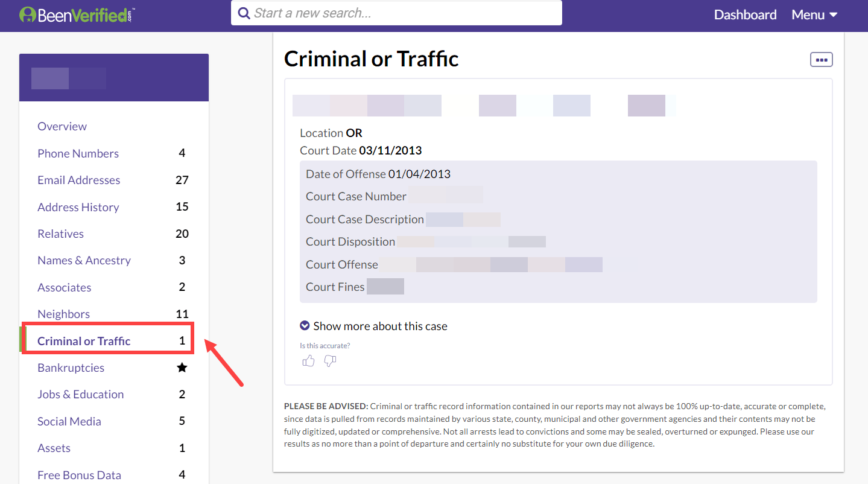Open Jobs & Education section
The height and width of the screenshot is (484, 868).
(x=80, y=394)
